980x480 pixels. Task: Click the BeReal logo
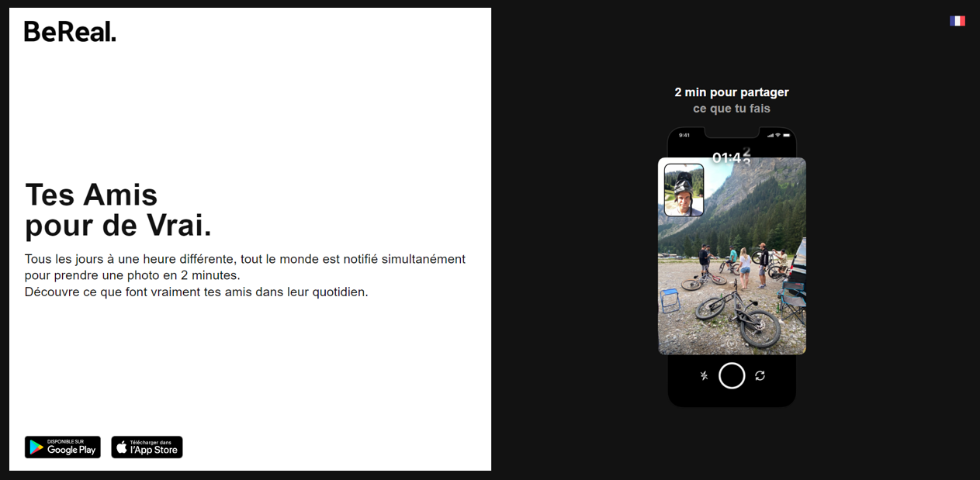70,31
